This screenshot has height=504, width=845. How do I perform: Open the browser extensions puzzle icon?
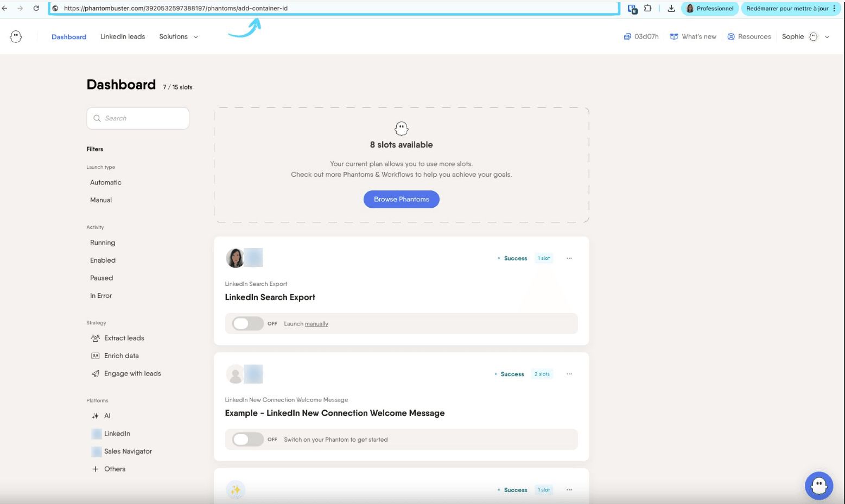pyautogui.click(x=647, y=8)
